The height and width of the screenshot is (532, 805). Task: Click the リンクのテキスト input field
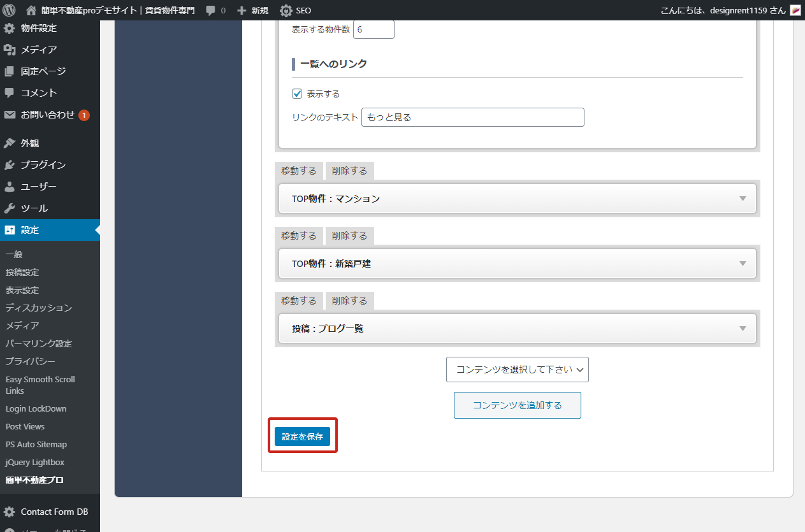[x=472, y=117]
